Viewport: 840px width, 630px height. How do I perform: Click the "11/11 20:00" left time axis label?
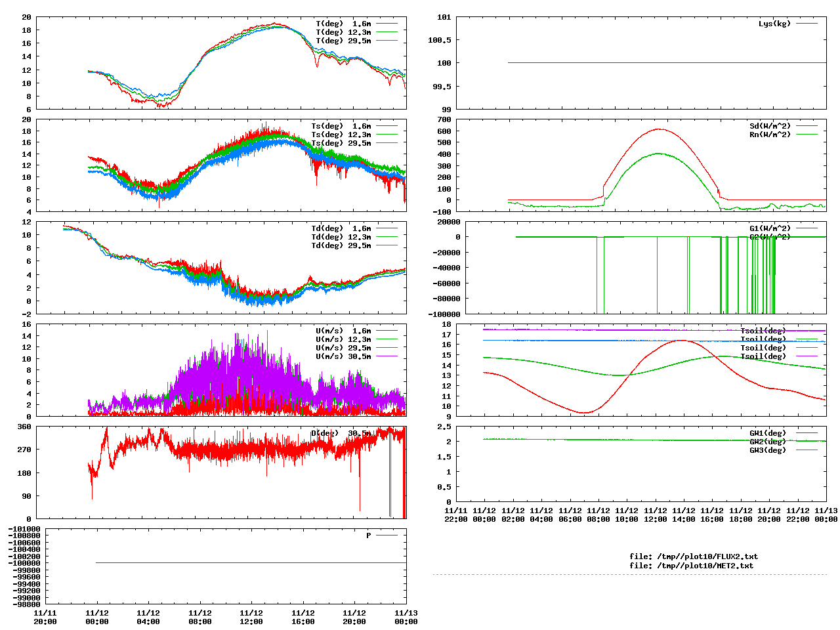pyautogui.click(x=45, y=617)
